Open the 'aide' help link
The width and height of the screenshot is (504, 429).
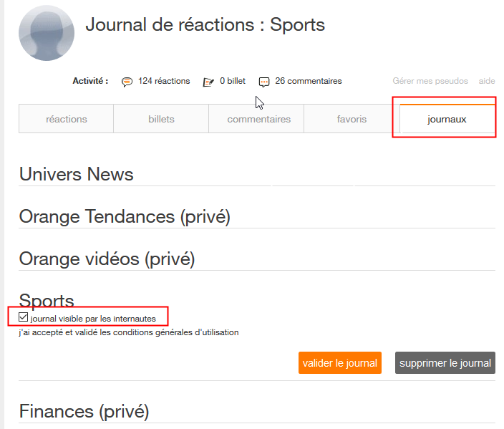pos(487,81)
